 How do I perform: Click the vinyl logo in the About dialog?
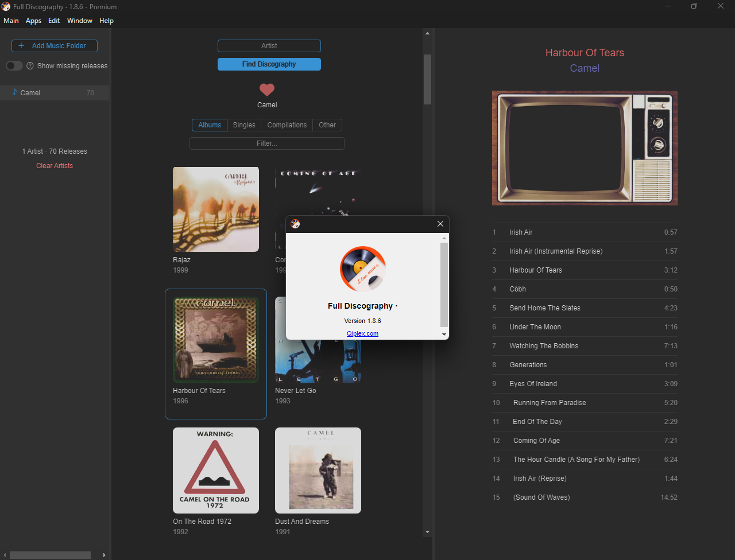point(363,269)
